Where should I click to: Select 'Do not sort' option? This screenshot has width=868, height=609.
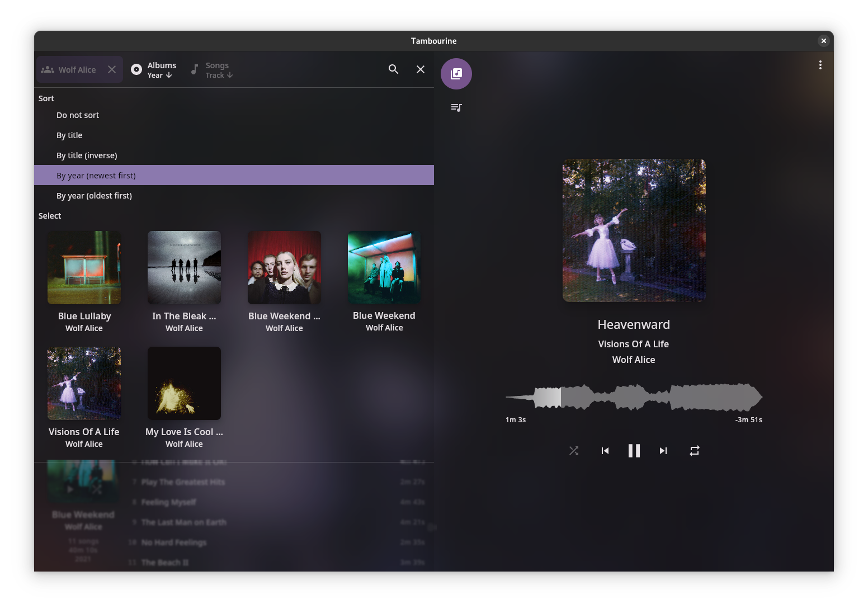coord(234,115)
